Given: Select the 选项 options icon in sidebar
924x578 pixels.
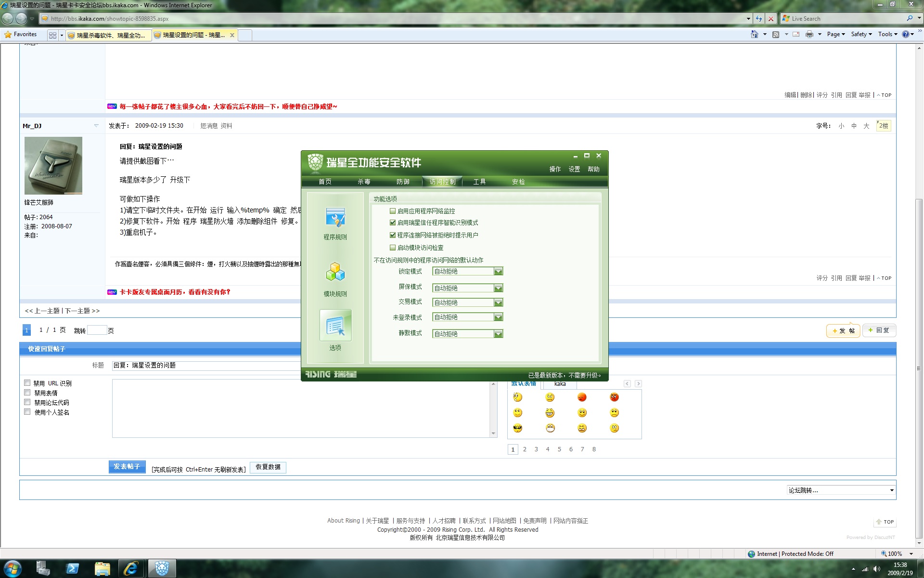Looking at the screenshot, I should 335,327.
